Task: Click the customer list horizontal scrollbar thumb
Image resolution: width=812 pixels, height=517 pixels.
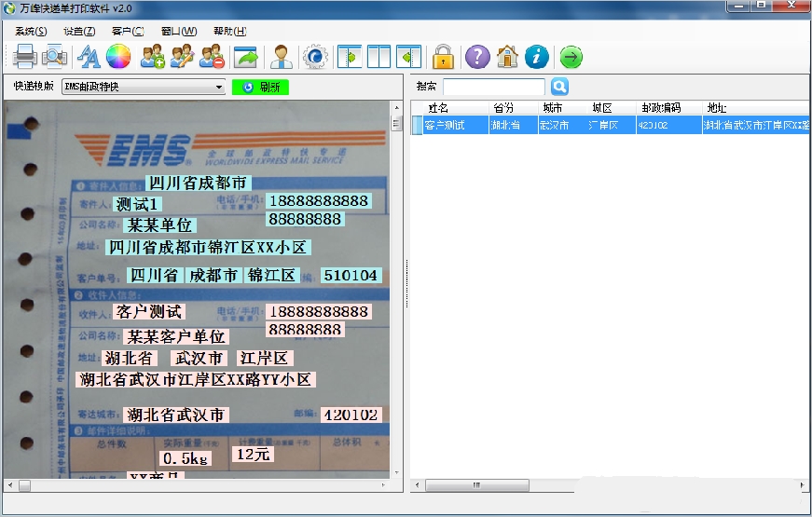Action: [x=477, y=485]
